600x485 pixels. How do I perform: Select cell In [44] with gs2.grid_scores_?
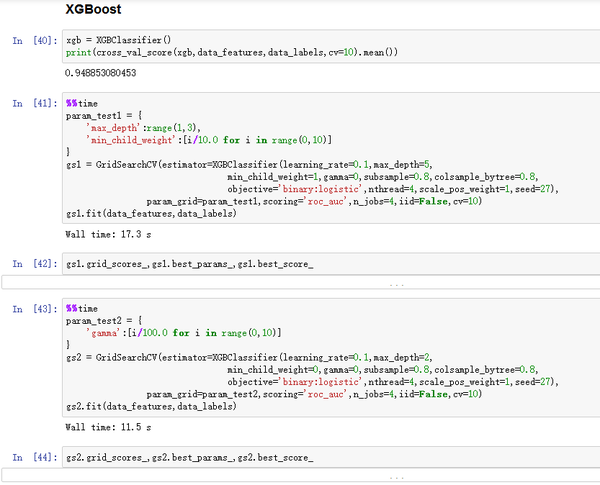click(x=331, y=457)
